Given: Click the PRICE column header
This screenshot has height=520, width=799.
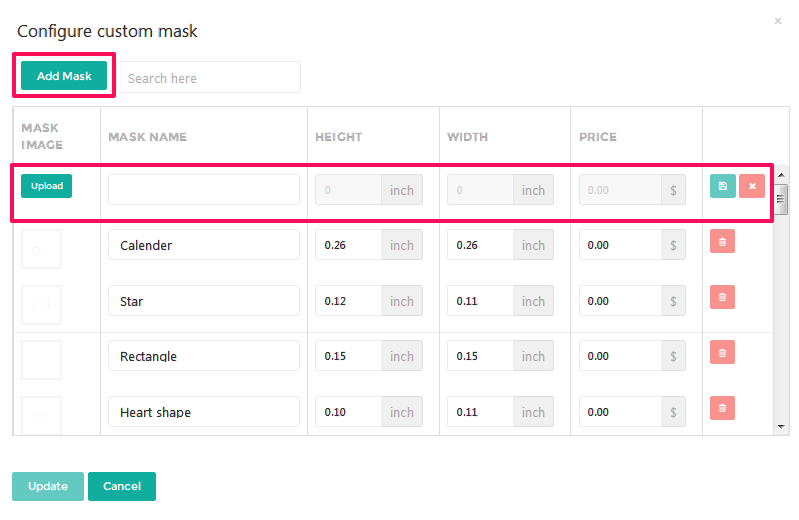Looking at the screenshot, I should [598, 137].
